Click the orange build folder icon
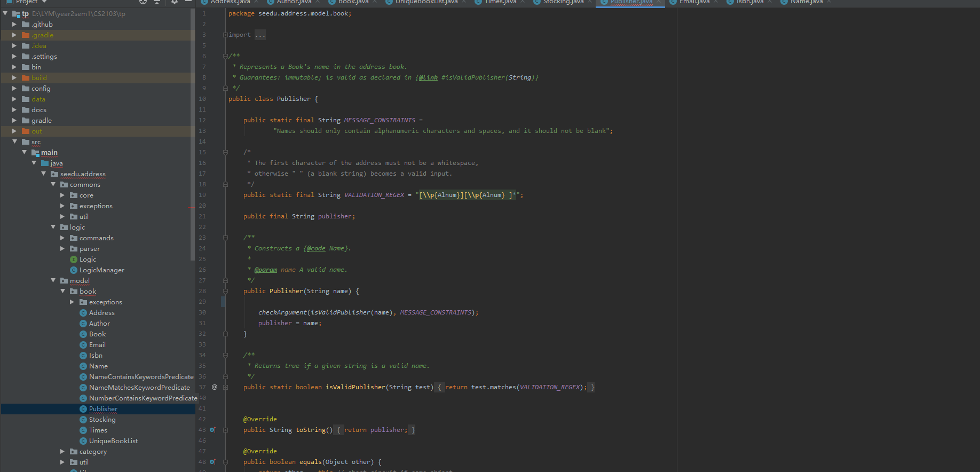Image resolution: width=980 pixels, height=472 pixels. pos(26,78)
